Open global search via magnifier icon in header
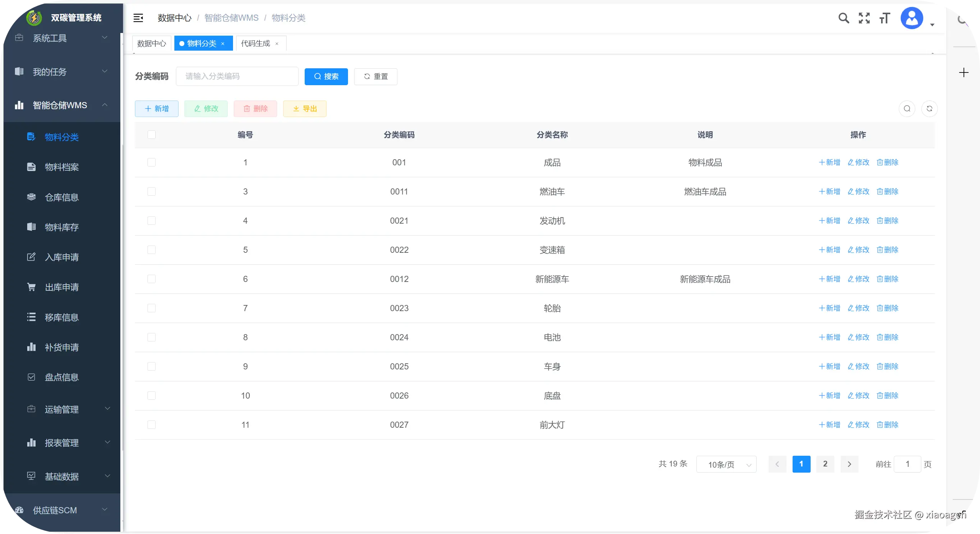 (844, 18)
